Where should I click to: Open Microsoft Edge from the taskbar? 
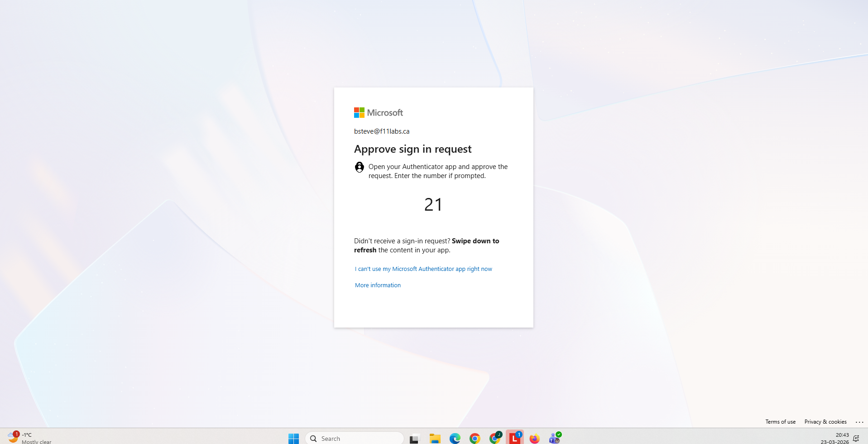(x=455, y=438)
